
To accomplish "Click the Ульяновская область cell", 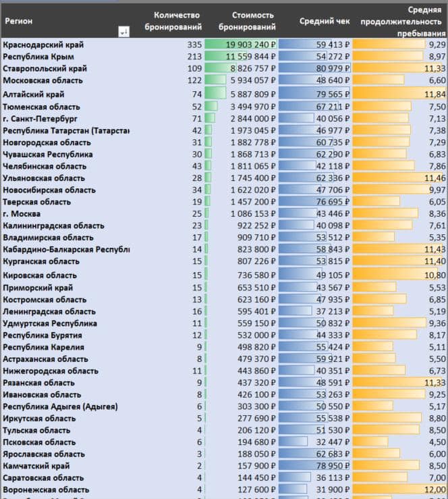I will 44,178.
